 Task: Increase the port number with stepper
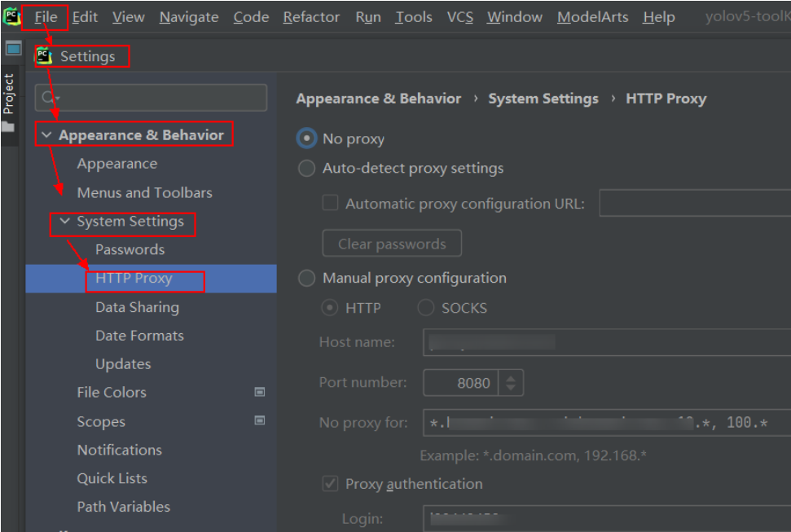(x=511, y=377)
